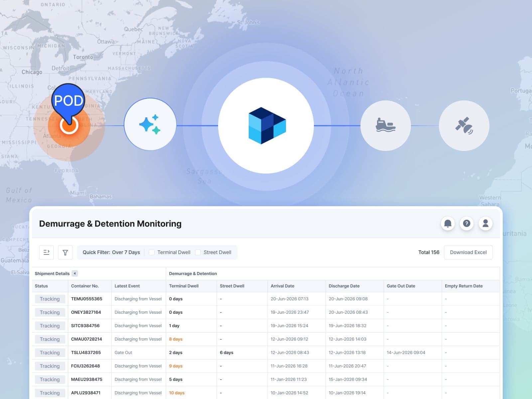Click the Download Excel button
This screenshot has width=532, height=399.
(x=468, y=252)
